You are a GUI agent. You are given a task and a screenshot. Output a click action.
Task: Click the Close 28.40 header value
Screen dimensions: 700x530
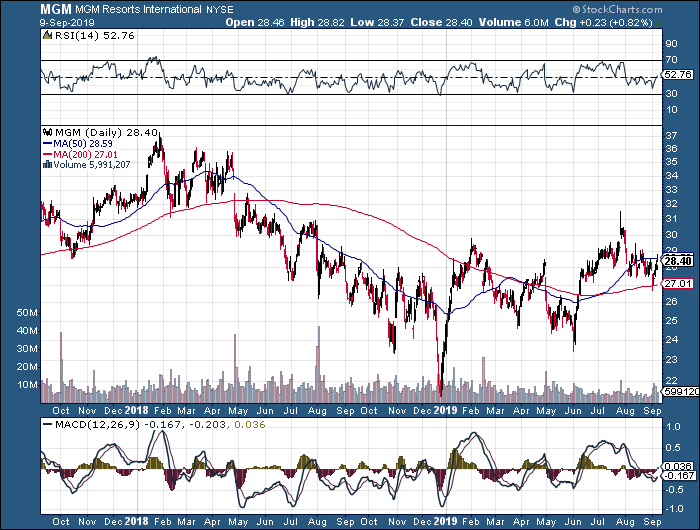pos(441,22)
